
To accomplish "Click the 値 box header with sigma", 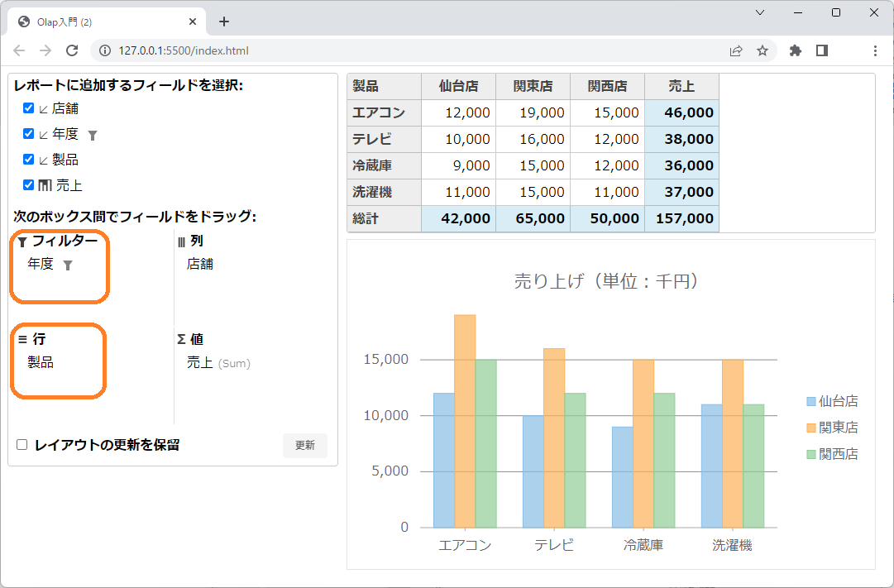I will click(190, 339).
